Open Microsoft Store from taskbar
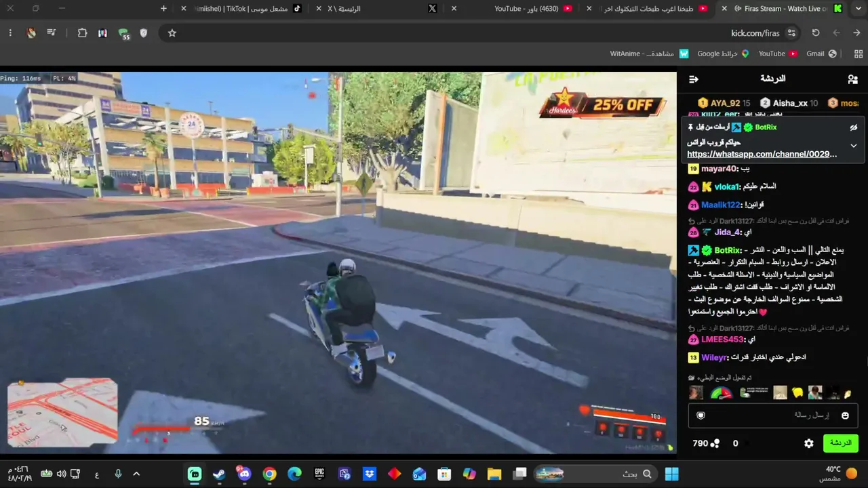The width and height of the screenshot is (868, 488). 444,474
